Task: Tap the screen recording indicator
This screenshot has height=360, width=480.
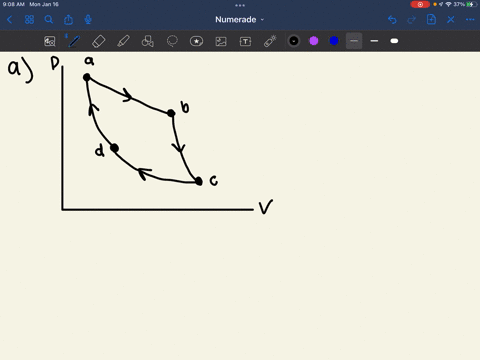Action: pos(420,4)
